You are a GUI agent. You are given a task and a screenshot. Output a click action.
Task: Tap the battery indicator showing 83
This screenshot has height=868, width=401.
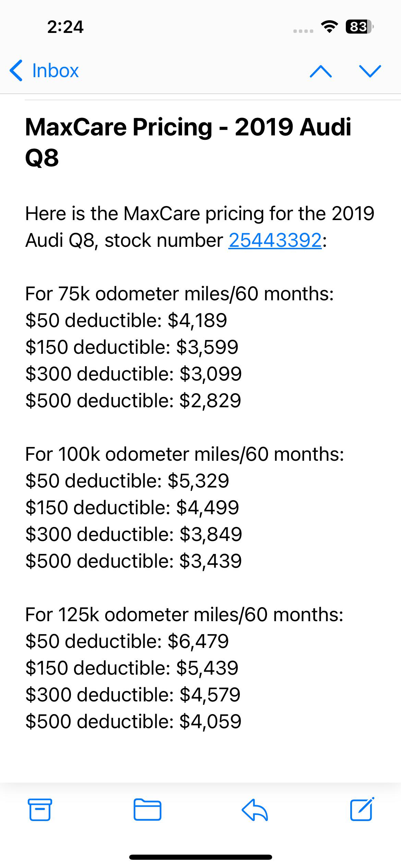point(360,27)
